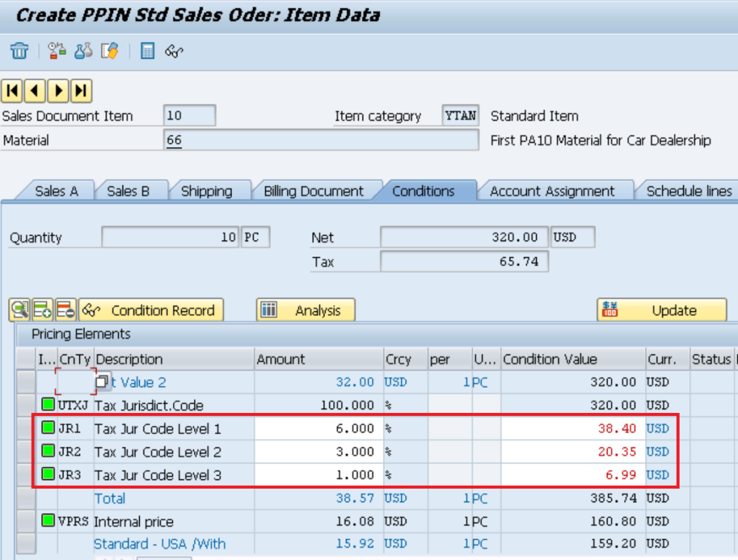Open the Account Assignment tab

click(552, 191)
